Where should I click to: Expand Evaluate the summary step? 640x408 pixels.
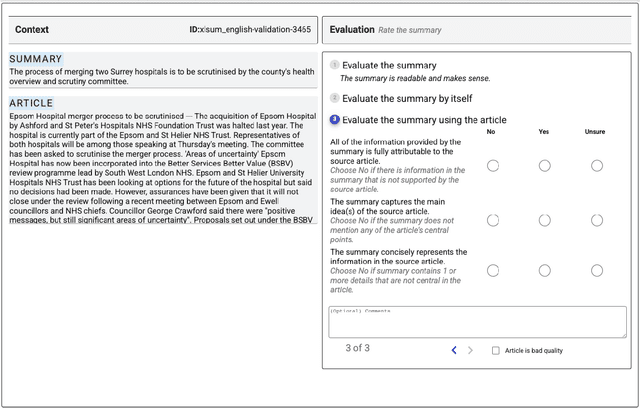pyautogui.click(x=389, y=66)
